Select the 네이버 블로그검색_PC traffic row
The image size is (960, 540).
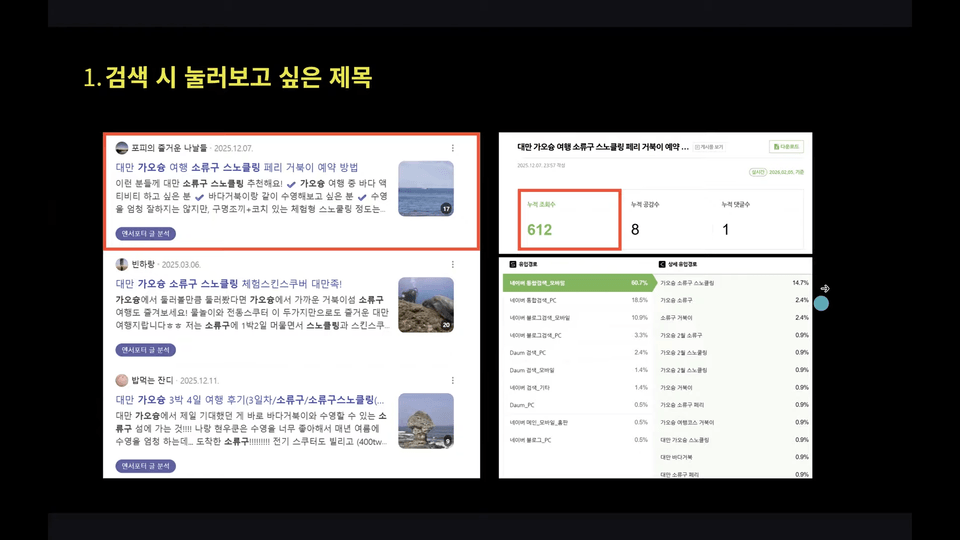click(579, 335)
